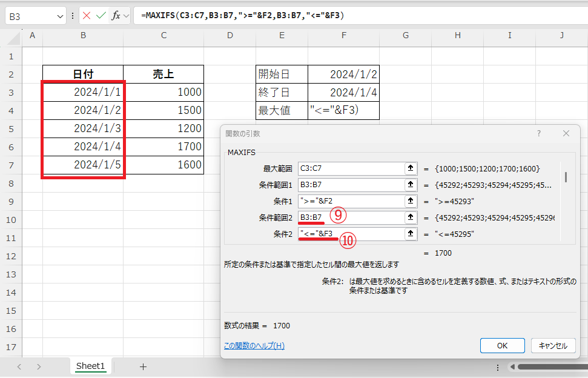Click the キャンセル button
588x378 pixels.
tap(553, 346)
